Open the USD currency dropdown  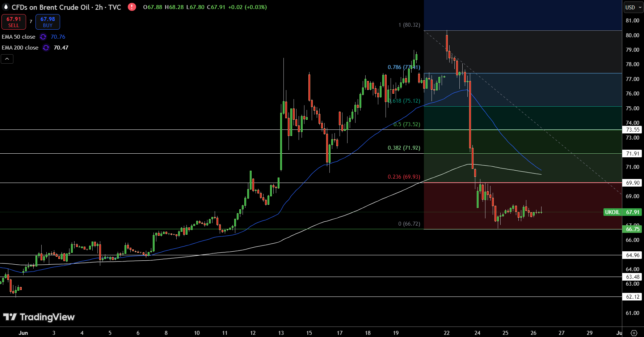(633, 7)
